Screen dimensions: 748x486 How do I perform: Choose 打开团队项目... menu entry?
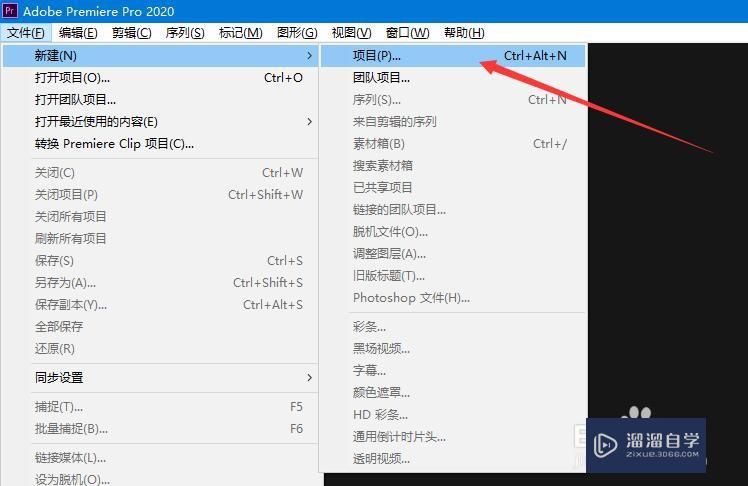coord(160,99)
